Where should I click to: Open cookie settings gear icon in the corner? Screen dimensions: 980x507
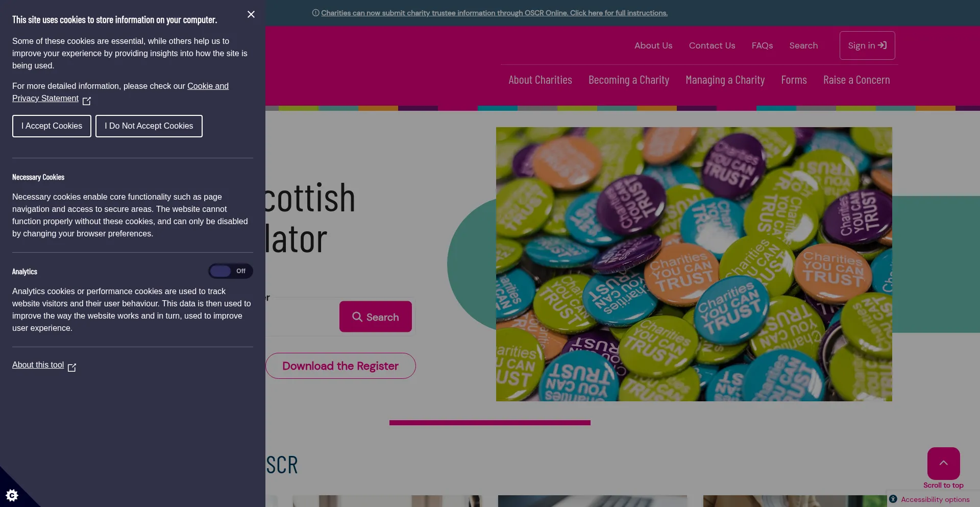coord(12,495)
